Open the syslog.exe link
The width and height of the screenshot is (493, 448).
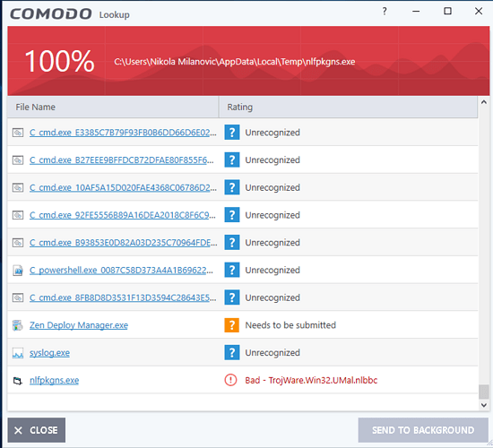pos(49,353)
